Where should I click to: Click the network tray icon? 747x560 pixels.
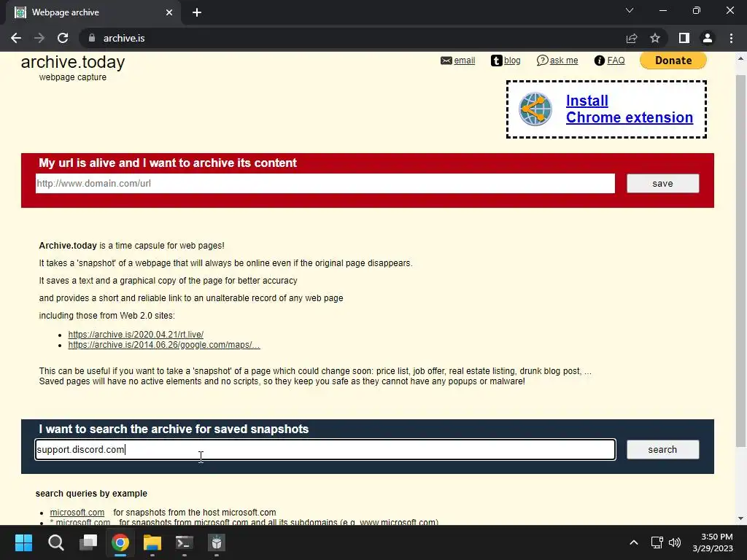(657, 542)
